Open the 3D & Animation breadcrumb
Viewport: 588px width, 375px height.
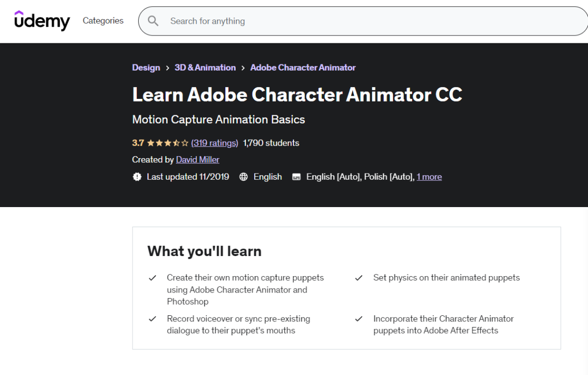[205, 67]
